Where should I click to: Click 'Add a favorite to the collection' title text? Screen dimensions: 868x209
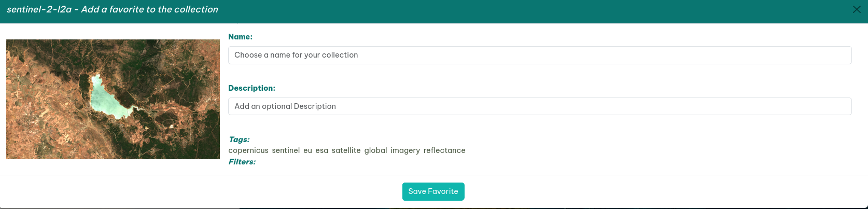point(149,9)
